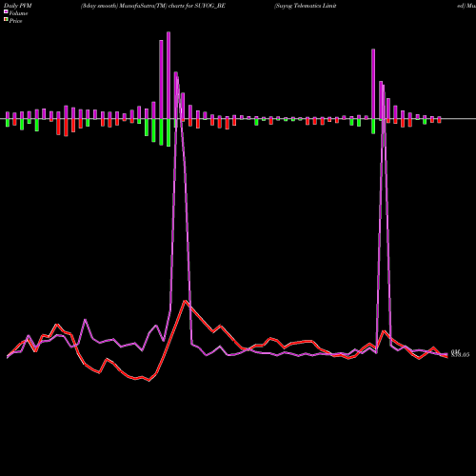
Task: Select the Volume legend label
Action: coord(18,13)
